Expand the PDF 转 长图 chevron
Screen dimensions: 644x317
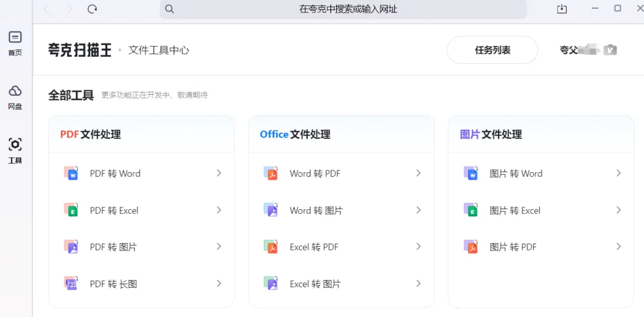(x=219, y=283)
